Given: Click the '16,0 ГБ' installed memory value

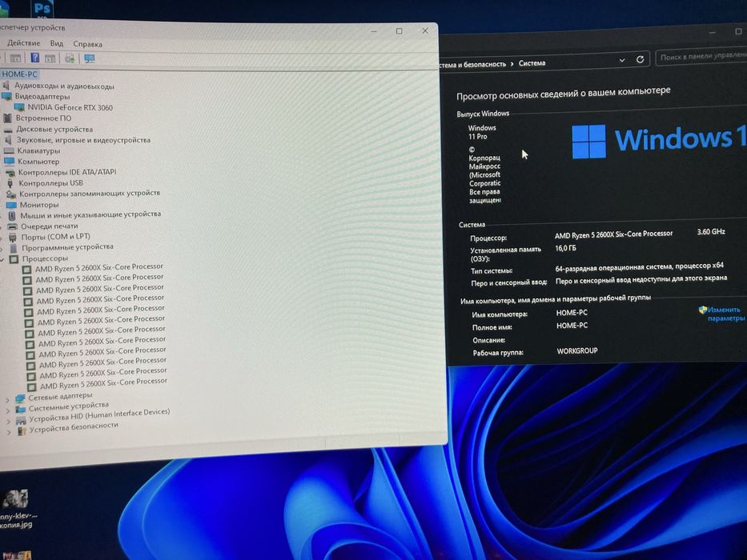Looking at the screenshot, I should pos(565,248).
